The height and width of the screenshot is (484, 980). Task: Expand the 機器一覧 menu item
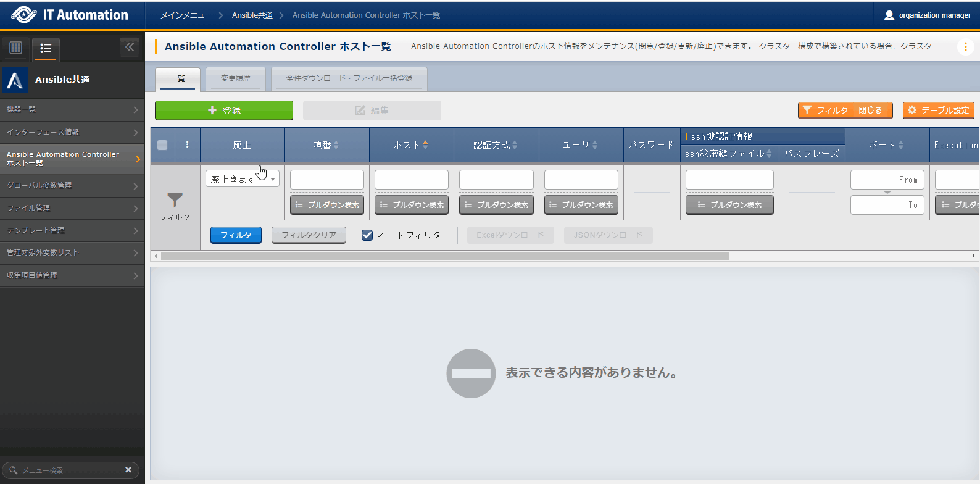[72, 109]
